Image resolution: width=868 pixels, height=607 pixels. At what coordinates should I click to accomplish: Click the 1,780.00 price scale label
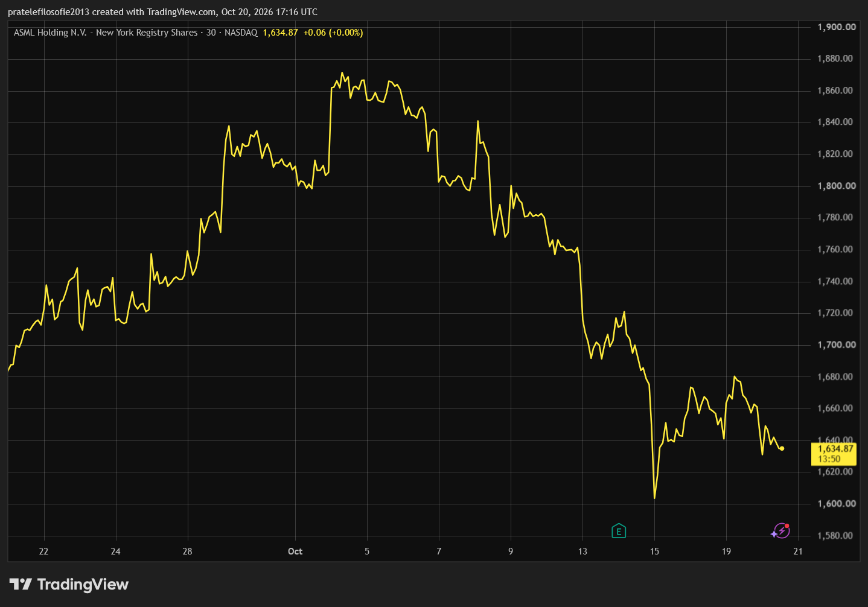coord(835,217)
